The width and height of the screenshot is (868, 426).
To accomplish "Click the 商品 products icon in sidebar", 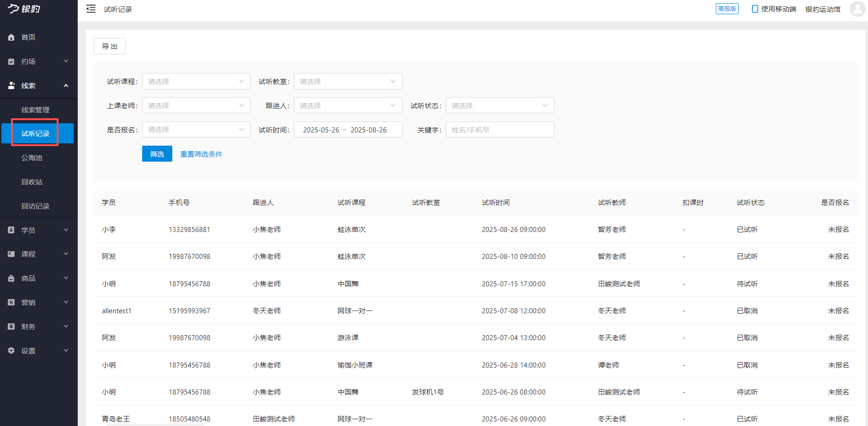I will 12,278.
